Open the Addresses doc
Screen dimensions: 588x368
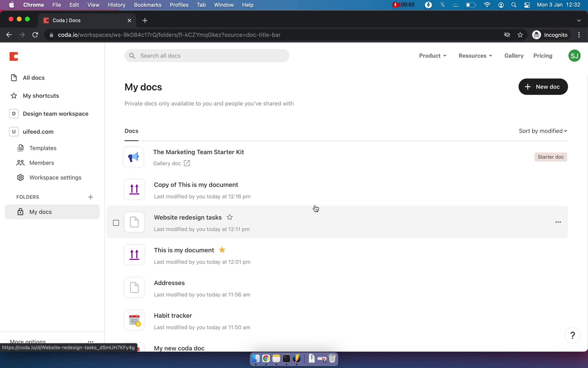(x=169, y=283)
